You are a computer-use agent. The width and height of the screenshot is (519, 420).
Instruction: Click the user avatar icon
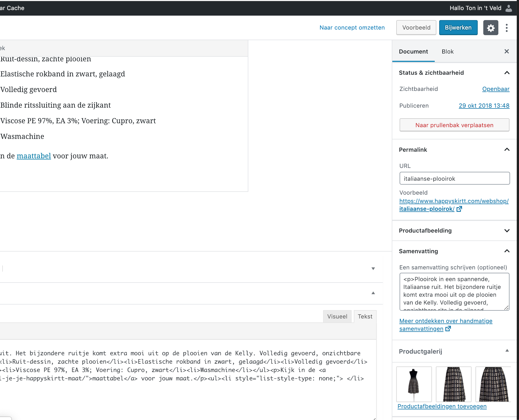coord(509,8)
